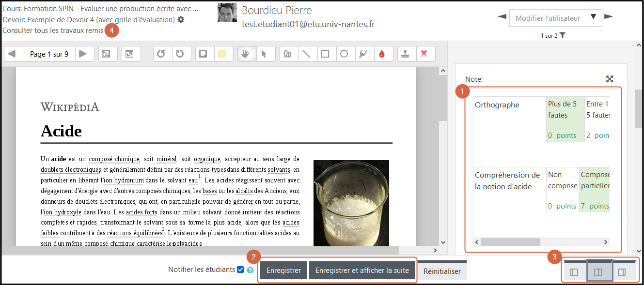Uncheck the Notifier les étudiants checkbox
The height and width of the screenshot is (285, 644).
point(240,270)
